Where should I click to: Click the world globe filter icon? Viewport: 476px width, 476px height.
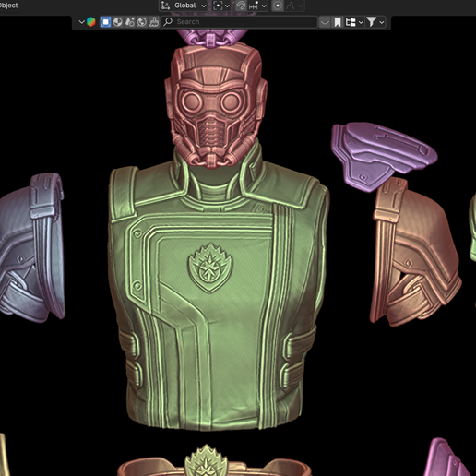tap(142, 22)
